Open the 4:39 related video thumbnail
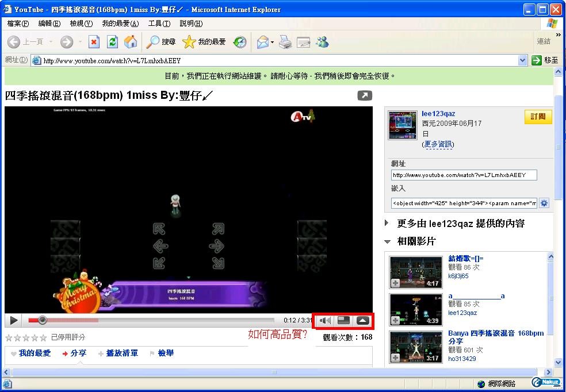Screen dimensions: 566x392 pyautogui.click(x=416, y=310)
